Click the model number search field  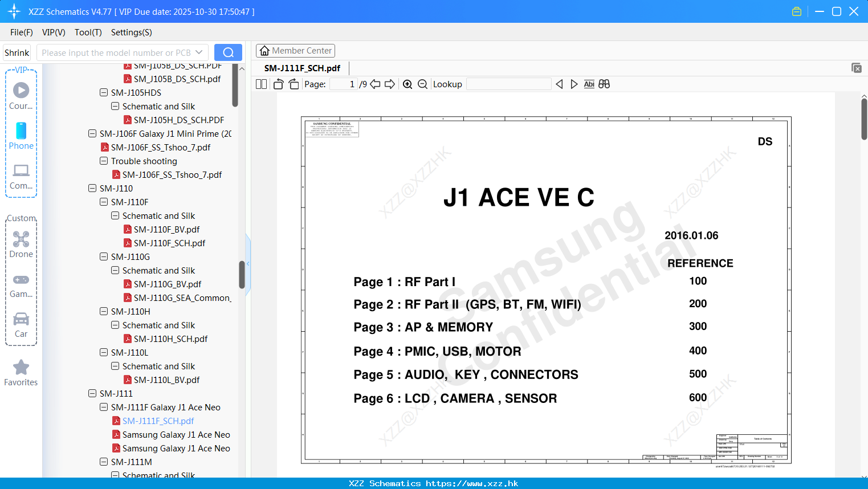pyautogui.click(x=116, y=52)
